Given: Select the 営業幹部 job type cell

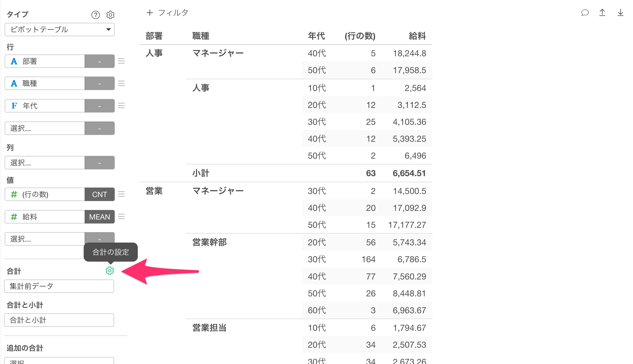Looking at the screenshot, I should (209, 242).
